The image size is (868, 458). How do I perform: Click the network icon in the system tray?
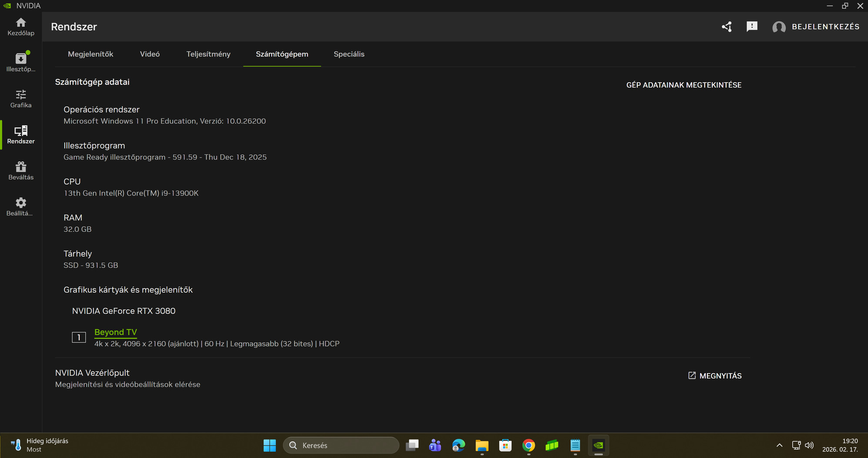click(796, 445)
